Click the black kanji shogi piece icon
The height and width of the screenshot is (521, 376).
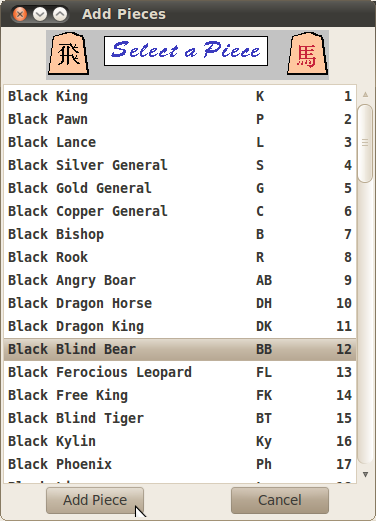(x=69, y=53)
